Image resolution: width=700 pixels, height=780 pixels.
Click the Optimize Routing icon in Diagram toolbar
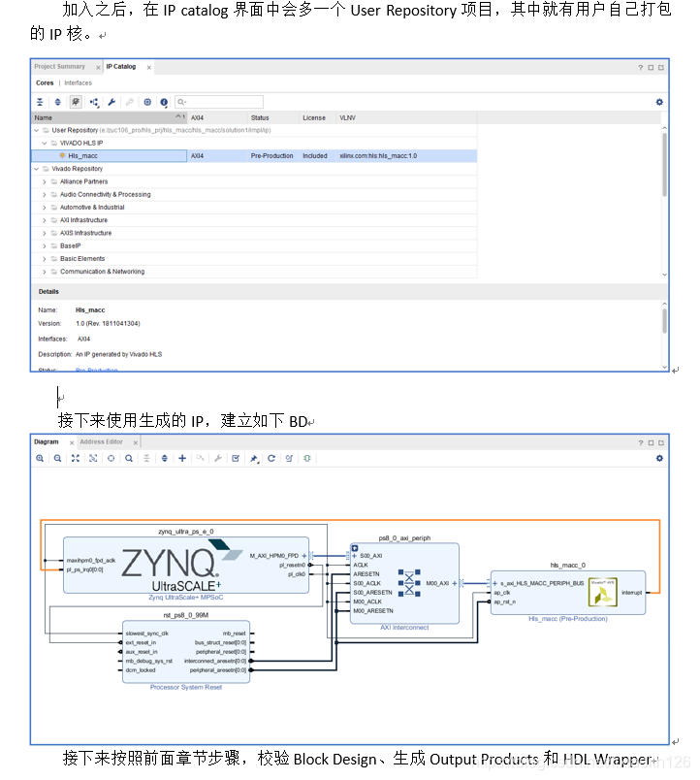289,459
